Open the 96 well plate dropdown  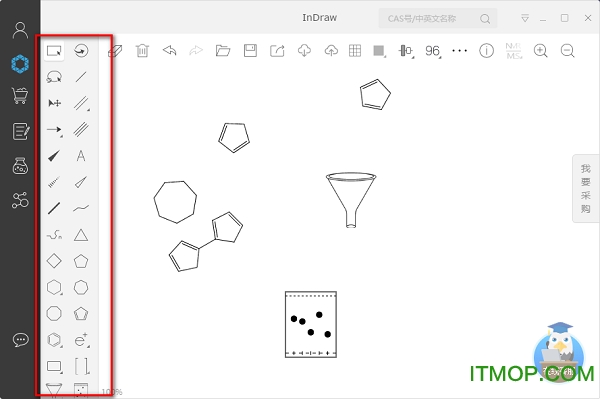click(x=433, y=51)
